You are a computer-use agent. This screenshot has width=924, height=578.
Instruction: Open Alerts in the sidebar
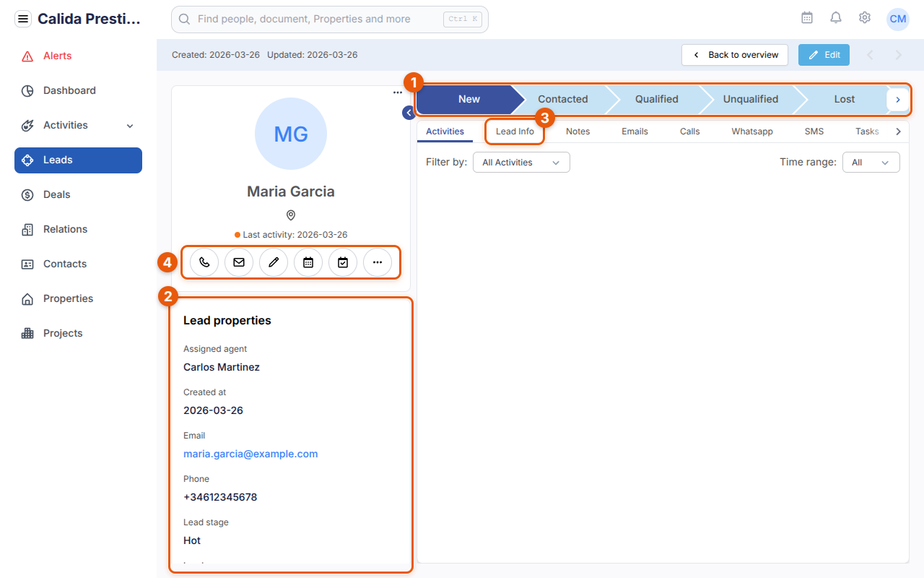point(78,56)
